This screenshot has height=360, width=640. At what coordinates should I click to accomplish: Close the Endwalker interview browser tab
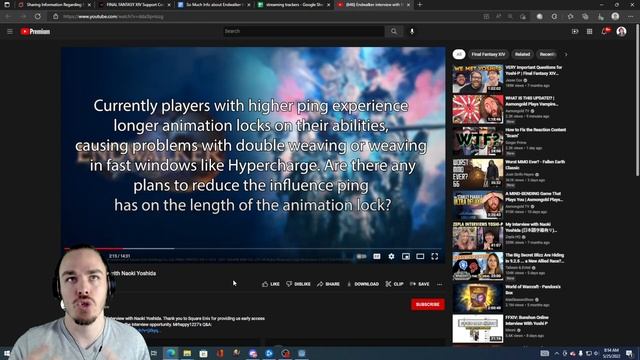coord(408,4)
